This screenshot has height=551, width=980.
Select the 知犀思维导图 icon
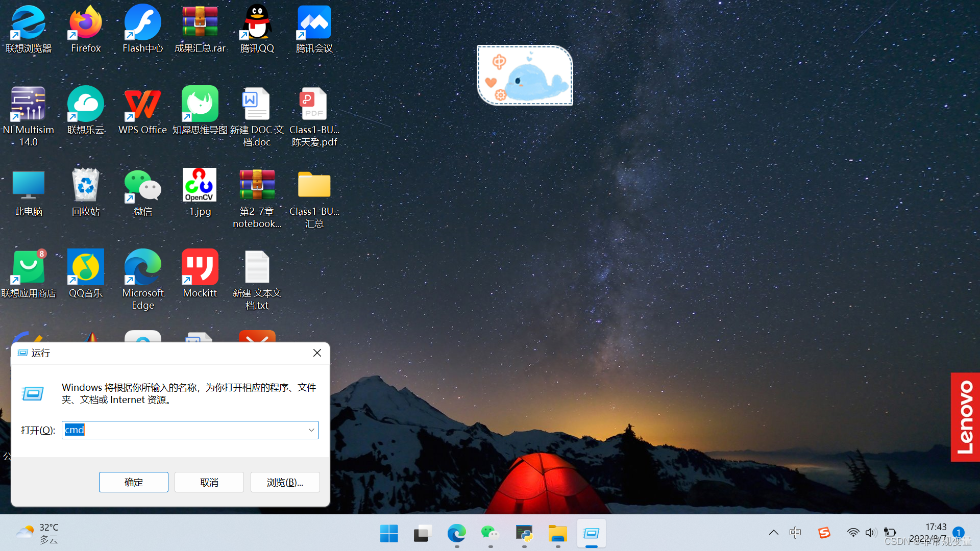point(200,111)
